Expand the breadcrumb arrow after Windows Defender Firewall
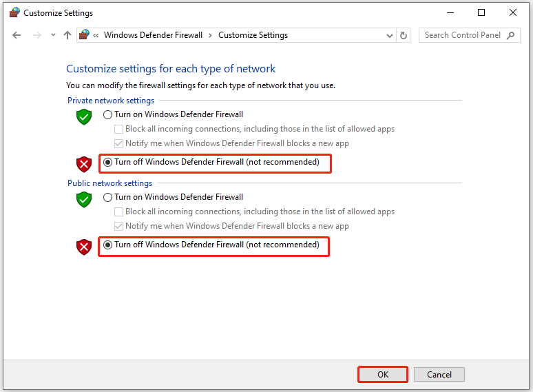 click(x=211, y=35)
